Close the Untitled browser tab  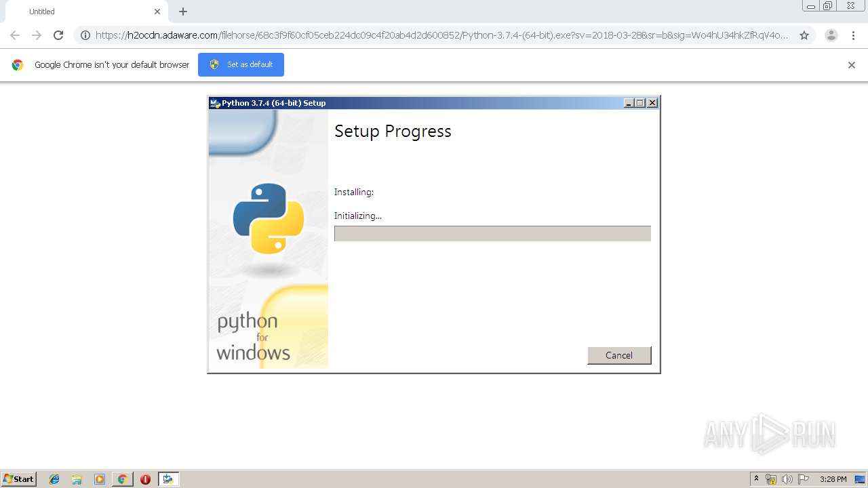157,12
